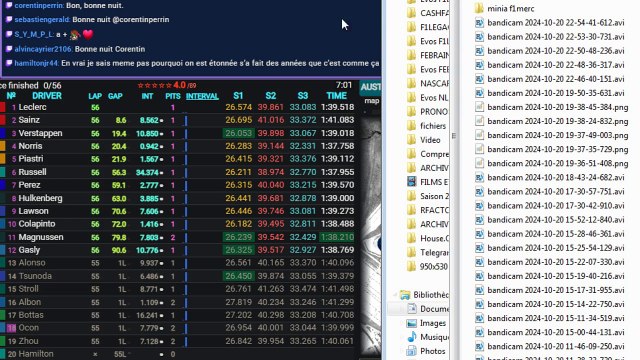Open the Saison 2 folder in sidebar
640x360 pixels.
(x=428, y=196)
